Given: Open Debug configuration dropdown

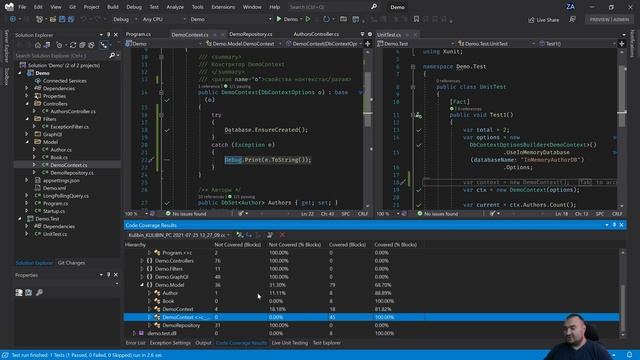Looking at the screenshot, I should click(x=124, y=19).
